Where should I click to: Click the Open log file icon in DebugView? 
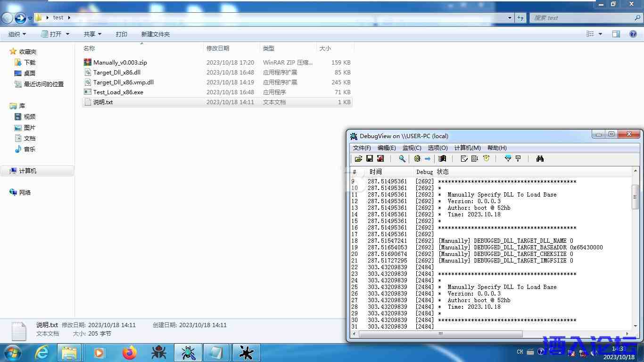[x=358, y=159]
